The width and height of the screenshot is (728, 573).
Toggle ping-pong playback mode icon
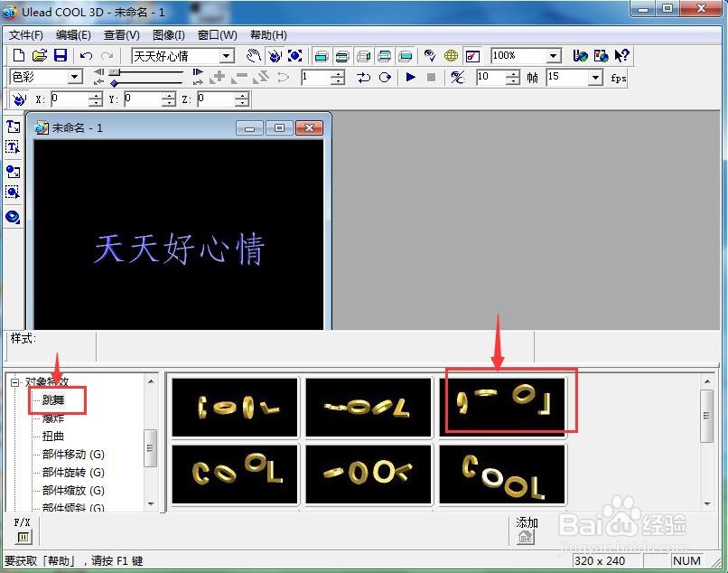click(x=363, y=77)
